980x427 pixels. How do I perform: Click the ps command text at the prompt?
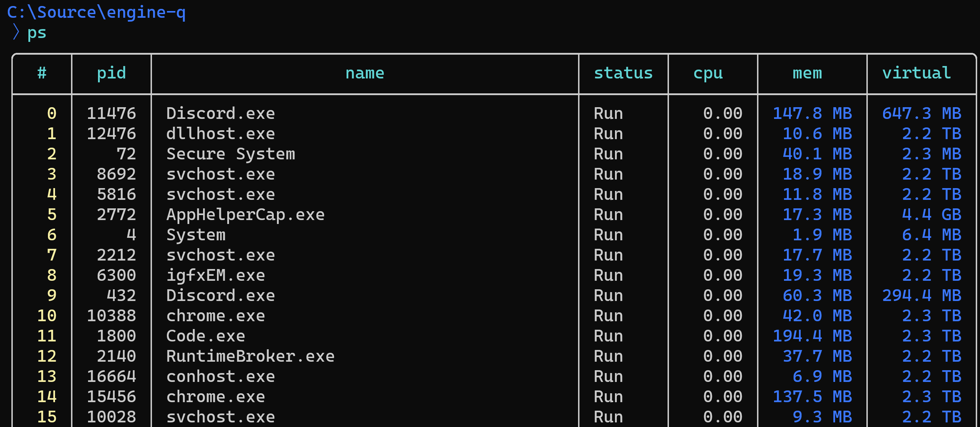(37, 33)
